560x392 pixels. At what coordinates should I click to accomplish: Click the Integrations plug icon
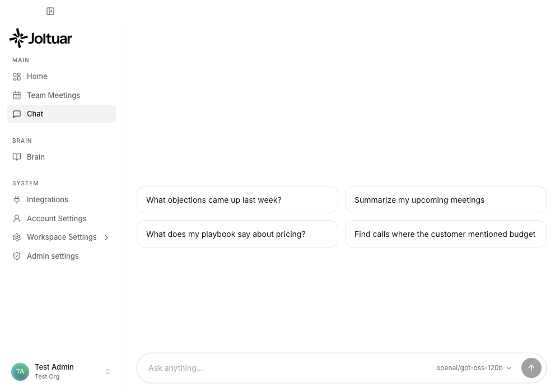click(17, 199)
